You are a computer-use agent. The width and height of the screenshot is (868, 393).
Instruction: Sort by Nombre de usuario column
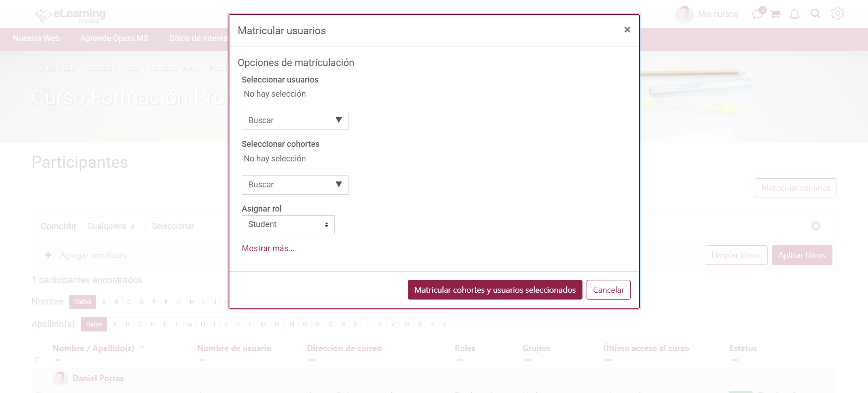[234, 348]
